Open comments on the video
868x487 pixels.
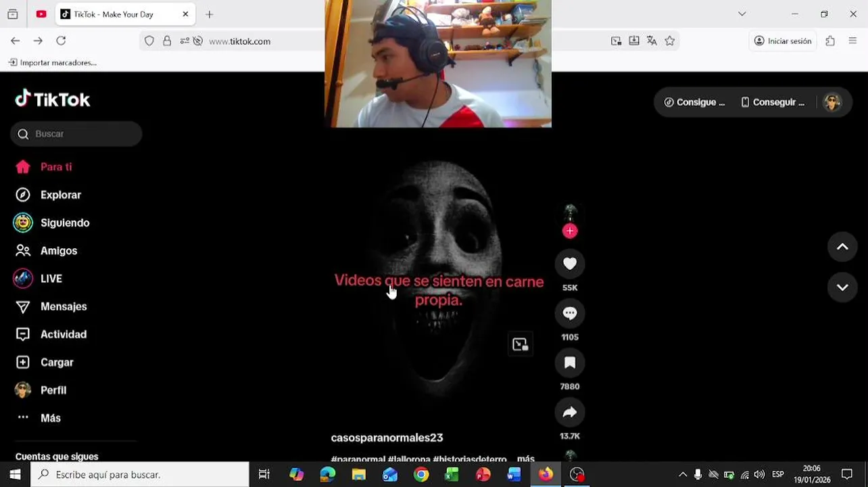tap(570, 313)
